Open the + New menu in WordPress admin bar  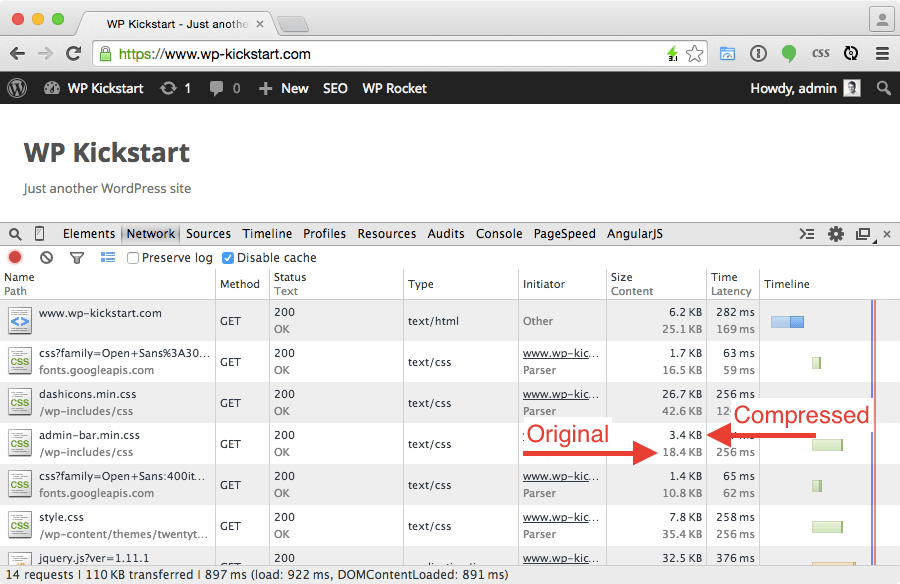coord(284,88)
